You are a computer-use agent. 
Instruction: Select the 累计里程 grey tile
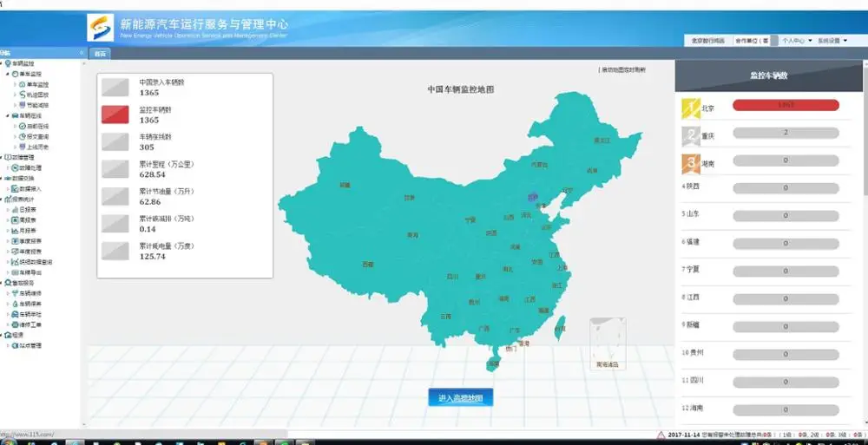(115, 169)
